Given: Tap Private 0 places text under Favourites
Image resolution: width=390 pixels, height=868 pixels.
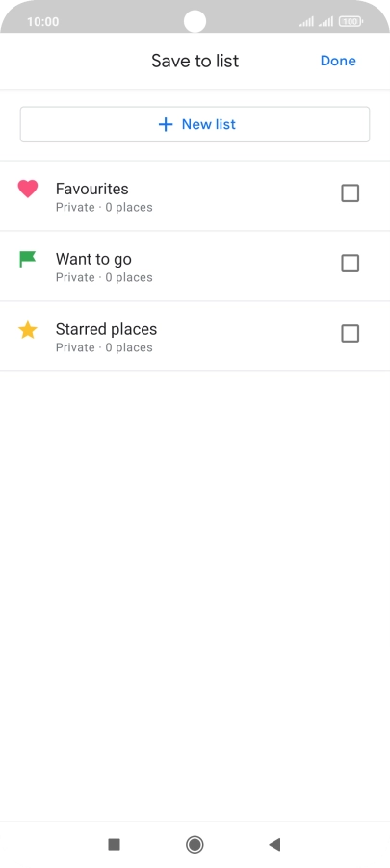Looking at the screenshot, I should pos(104,208).
